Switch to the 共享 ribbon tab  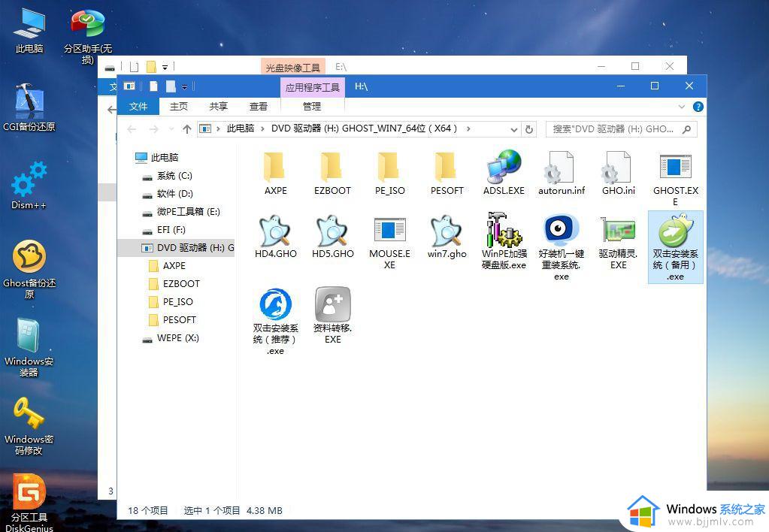(218, 107)
